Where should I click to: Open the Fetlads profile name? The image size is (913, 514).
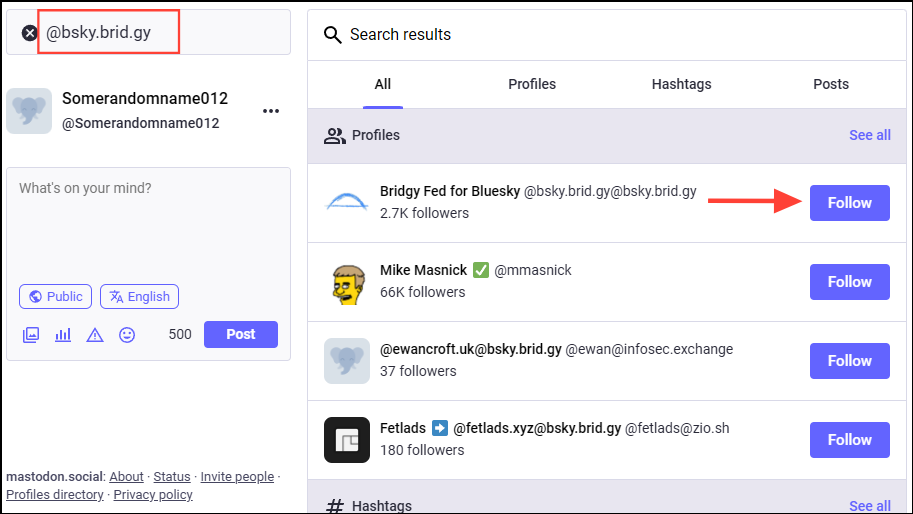(x=403, y=428)
